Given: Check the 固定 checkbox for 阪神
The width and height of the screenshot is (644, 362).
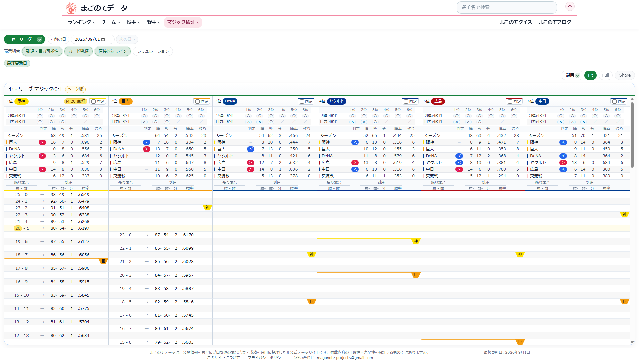Looking at the screenshot, I should click(x=94, y=101).
